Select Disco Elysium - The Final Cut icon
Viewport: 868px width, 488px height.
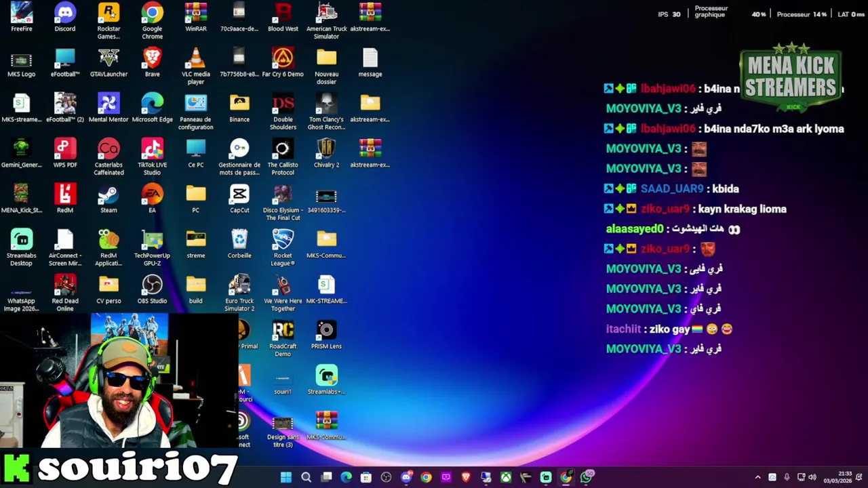pos(283,203)
